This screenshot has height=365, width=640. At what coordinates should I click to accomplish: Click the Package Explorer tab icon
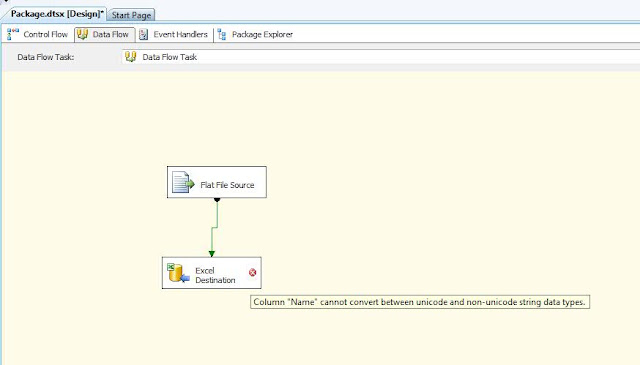click(x=222, y=35)
